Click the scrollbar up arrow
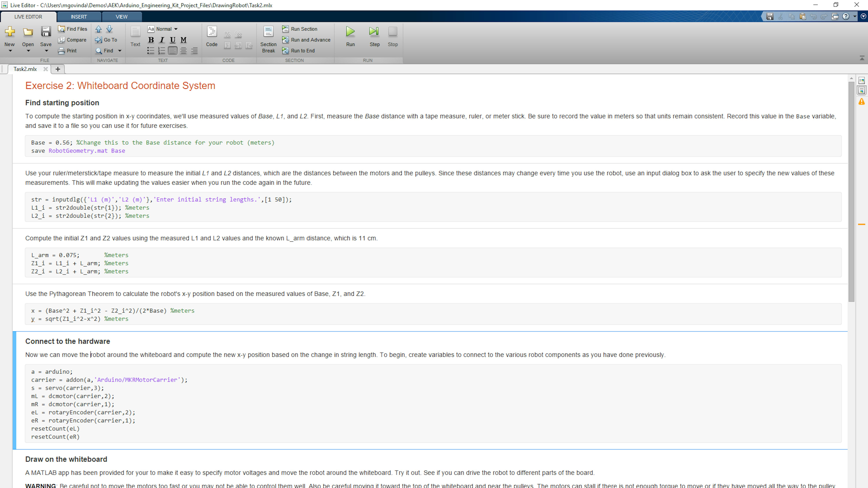The height and width of the screenshot is (488, 868). click(852, 79)
